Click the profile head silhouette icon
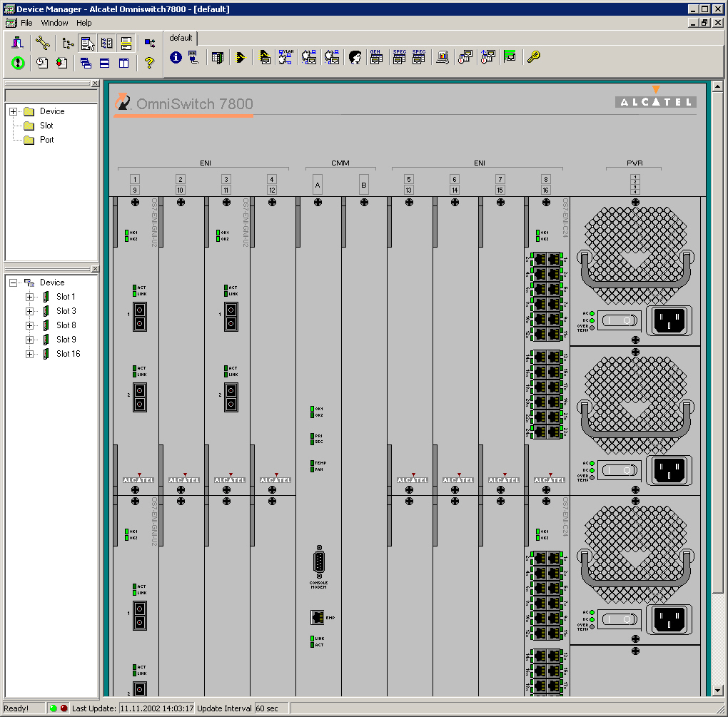The image size is (728, 717). click(x=355, y=57)
